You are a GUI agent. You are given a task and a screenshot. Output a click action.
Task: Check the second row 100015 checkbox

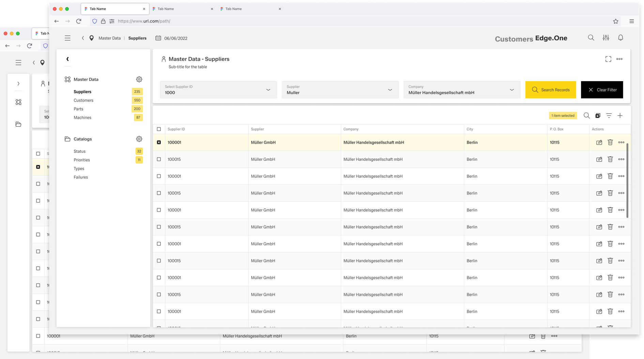pos(159,159)
